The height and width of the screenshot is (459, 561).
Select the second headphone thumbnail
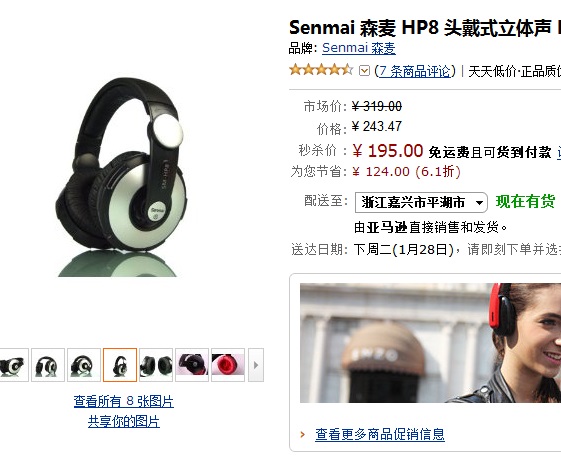[x=48, y=365]
